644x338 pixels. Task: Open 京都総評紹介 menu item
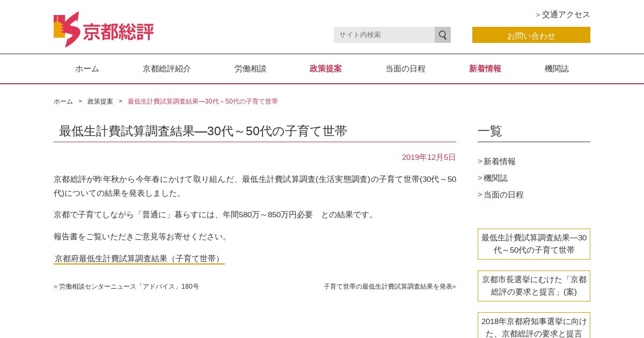click(x=167, y=69)
